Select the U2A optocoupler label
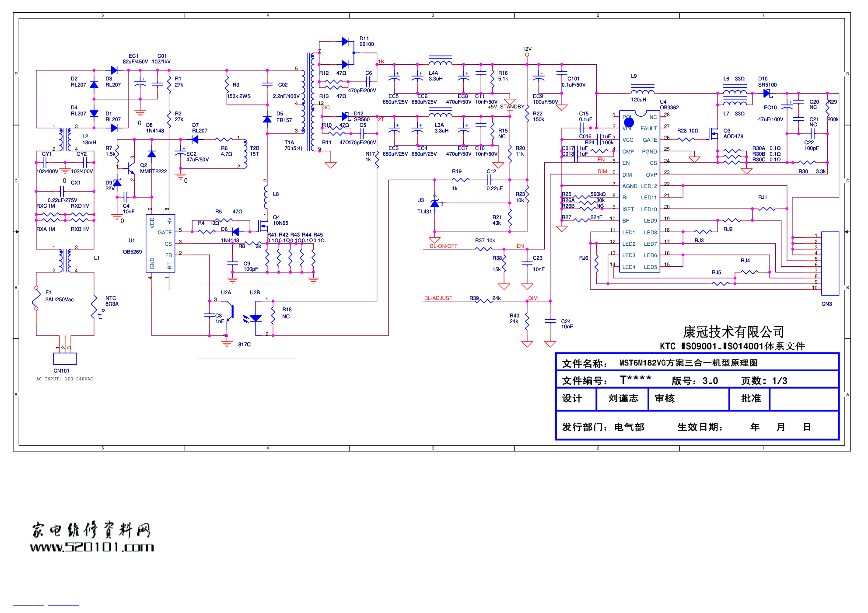868x613 pixels. [x=226, y=293]
